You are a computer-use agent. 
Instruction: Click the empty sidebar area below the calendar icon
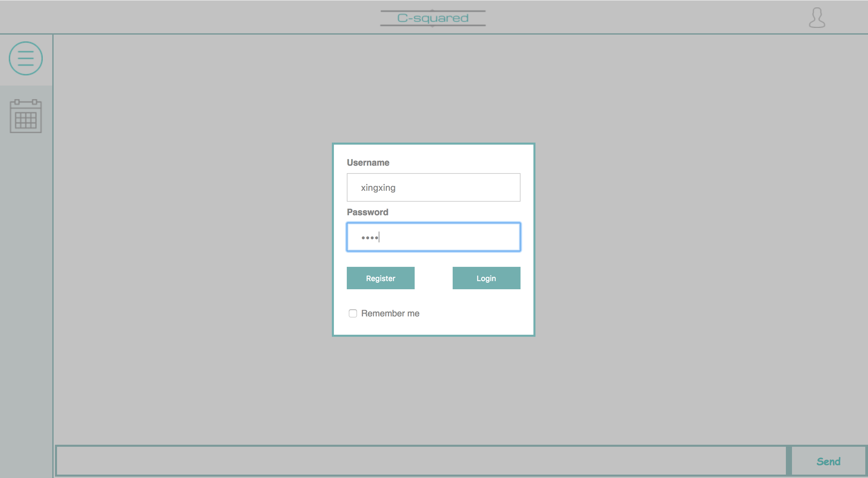pyautogui.click(x=26, y=272)
